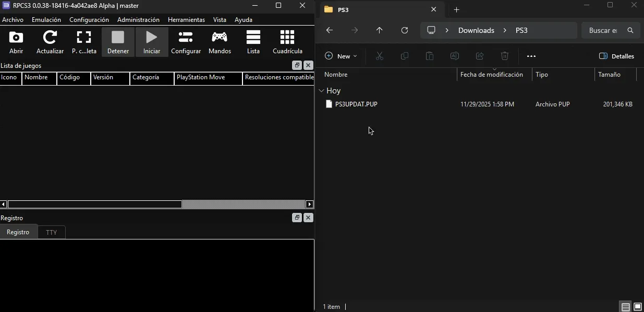Click the Abrir camera icon in RPCS3 toolbar

pyautogui.click(x=16, y=38)
